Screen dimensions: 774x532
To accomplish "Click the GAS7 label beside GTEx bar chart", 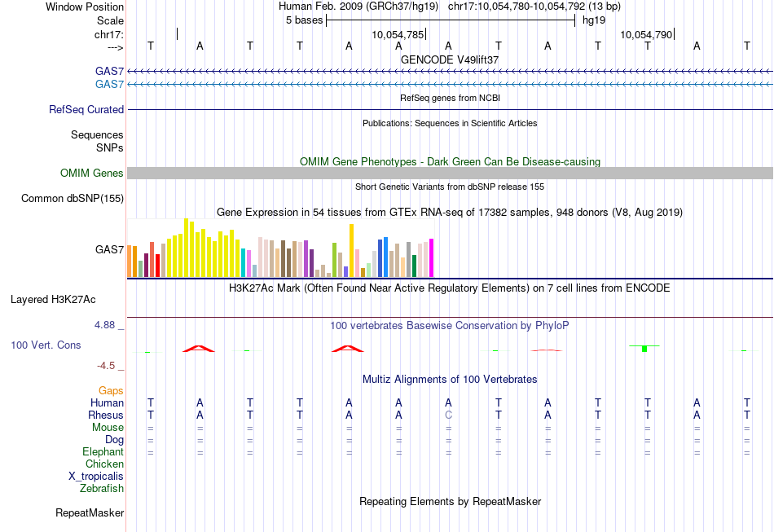I will pyautogui.click(x=109, y=250).
